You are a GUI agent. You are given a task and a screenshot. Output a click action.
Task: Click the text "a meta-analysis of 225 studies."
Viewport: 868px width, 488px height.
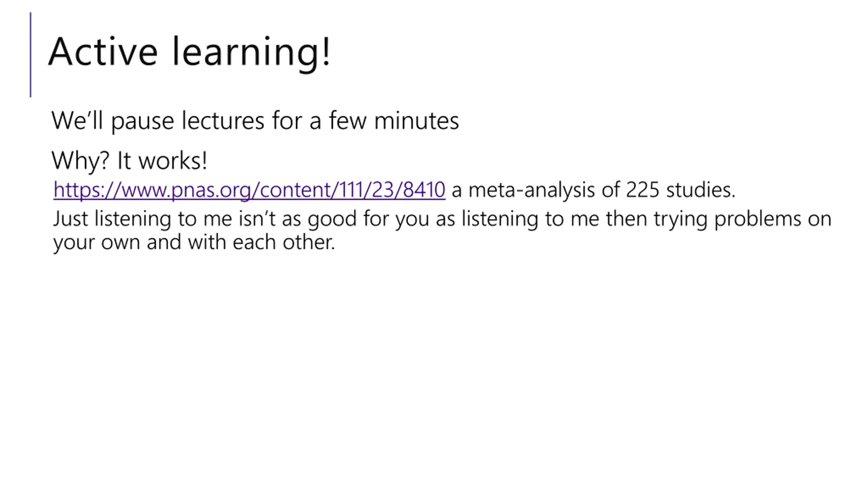tap(593, 189)
